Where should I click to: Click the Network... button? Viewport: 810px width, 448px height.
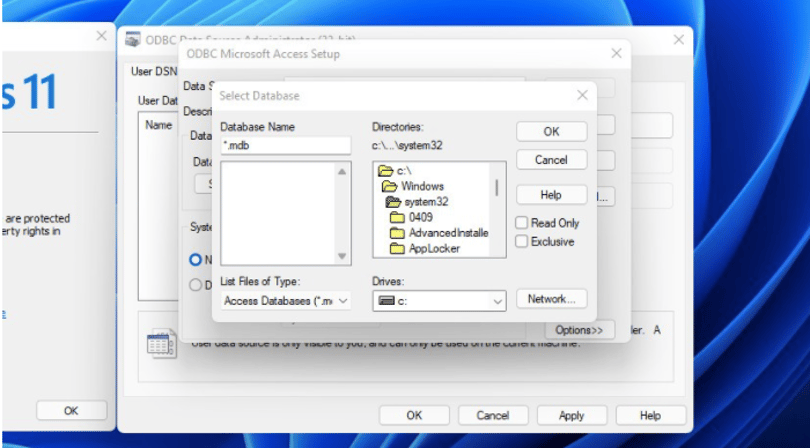click(551, 299)
